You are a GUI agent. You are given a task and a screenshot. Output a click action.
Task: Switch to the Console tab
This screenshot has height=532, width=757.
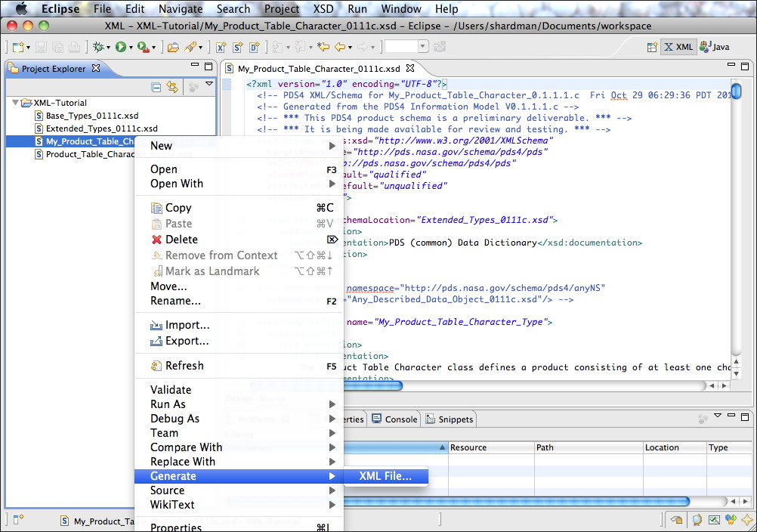[394, 419]
